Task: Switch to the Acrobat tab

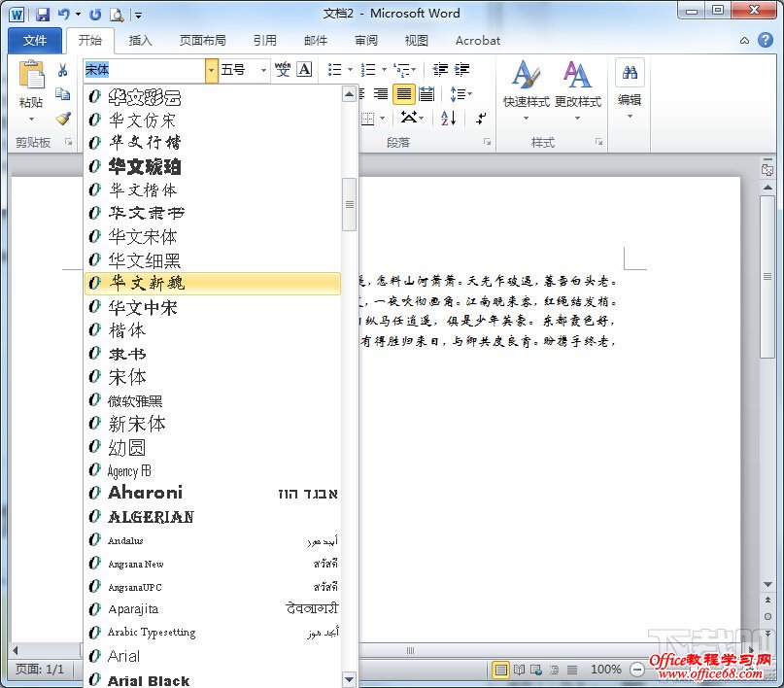Action: pos(478,41)
